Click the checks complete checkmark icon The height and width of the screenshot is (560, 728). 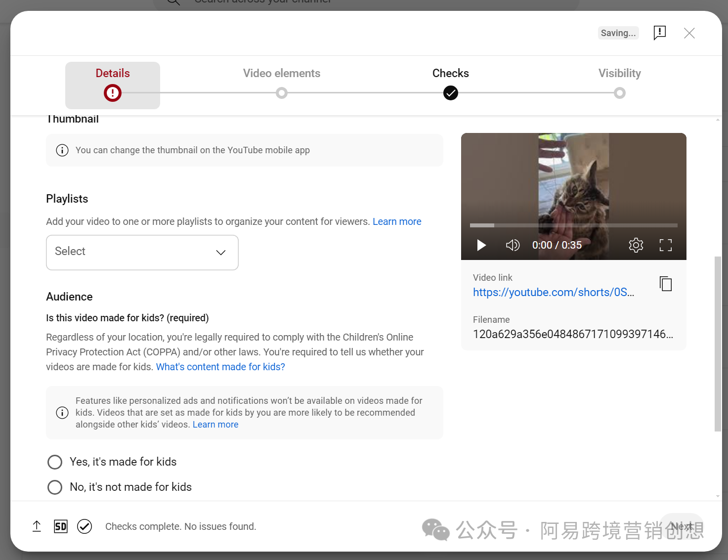(85, 526)
